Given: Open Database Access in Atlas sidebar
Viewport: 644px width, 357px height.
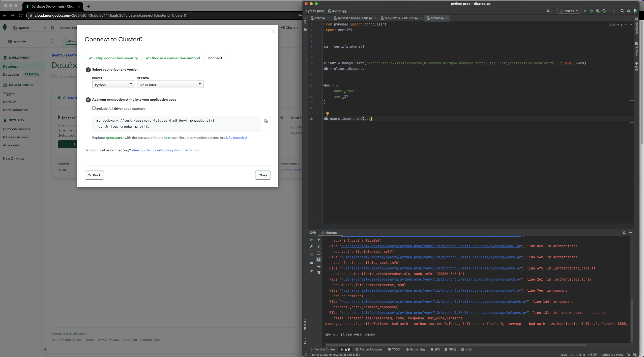Looking at the screenshot, I should click(16, 129).
